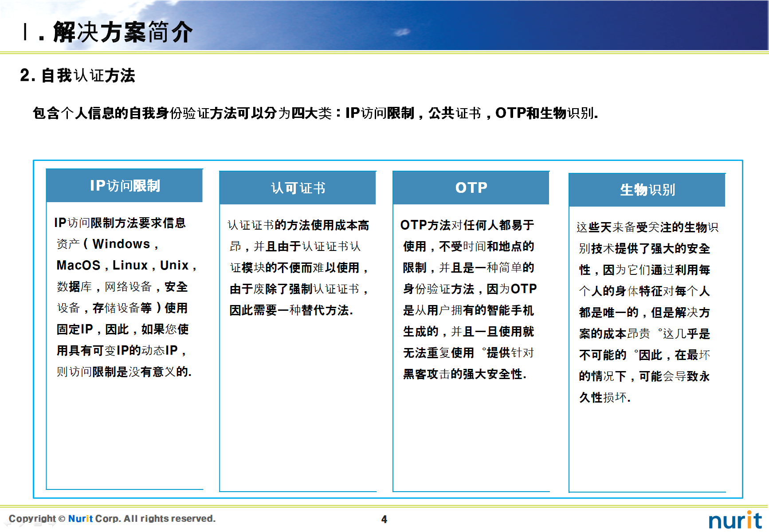Click the line '都是唯一的，但是解决方'

(644, 312)
